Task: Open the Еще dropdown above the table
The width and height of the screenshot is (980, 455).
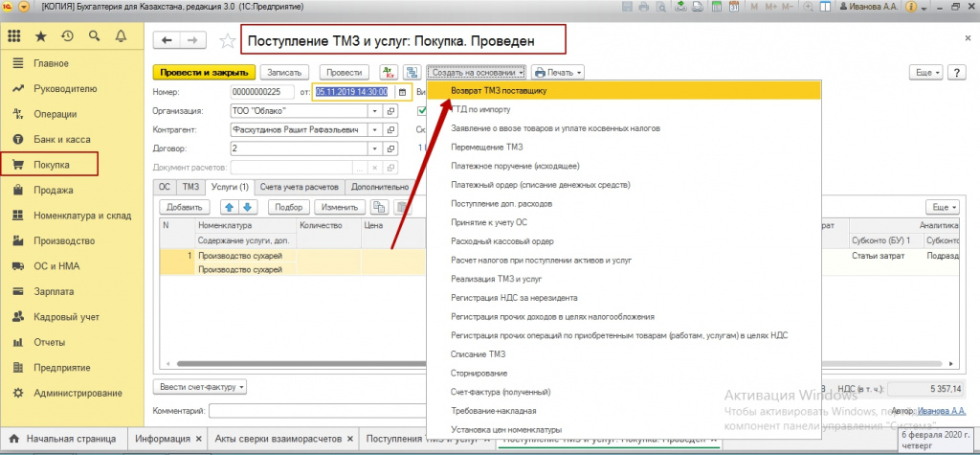Action: coord(944,207)
